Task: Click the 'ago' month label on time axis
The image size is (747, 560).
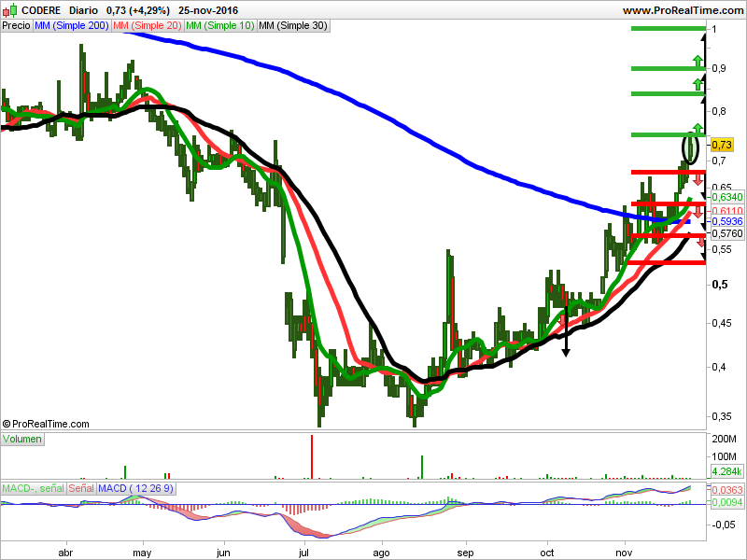Action: tap(381, 553)
